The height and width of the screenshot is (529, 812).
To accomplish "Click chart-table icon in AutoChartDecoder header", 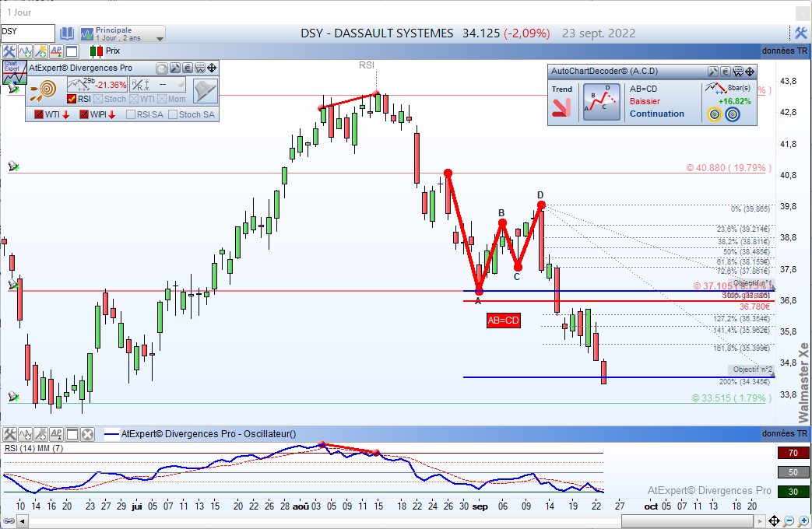I will [738, 72].
